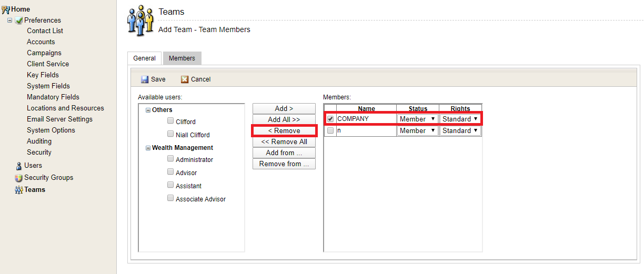644x274 pixels.
Task: Click the large Teams header icon
Action: pos(140,21)
